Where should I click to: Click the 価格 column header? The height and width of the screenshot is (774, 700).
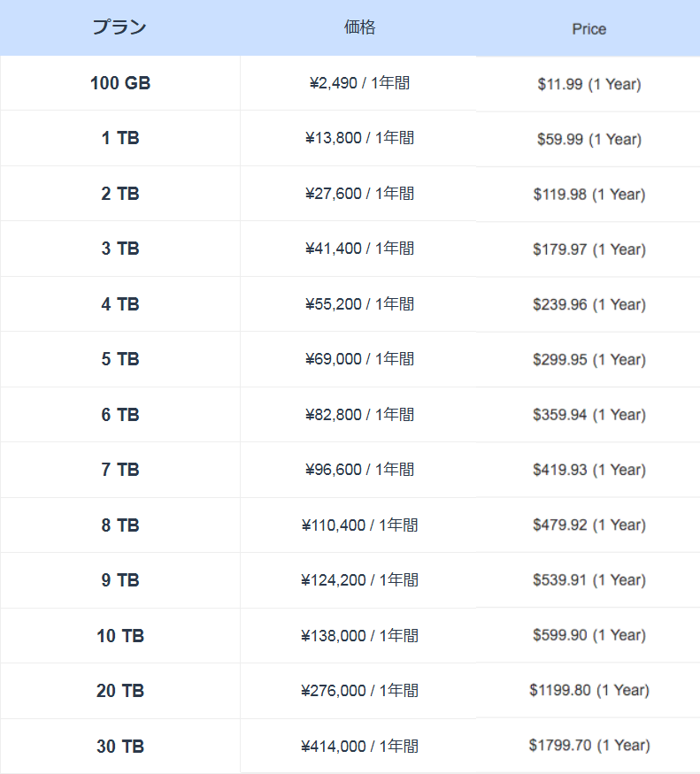359,27
